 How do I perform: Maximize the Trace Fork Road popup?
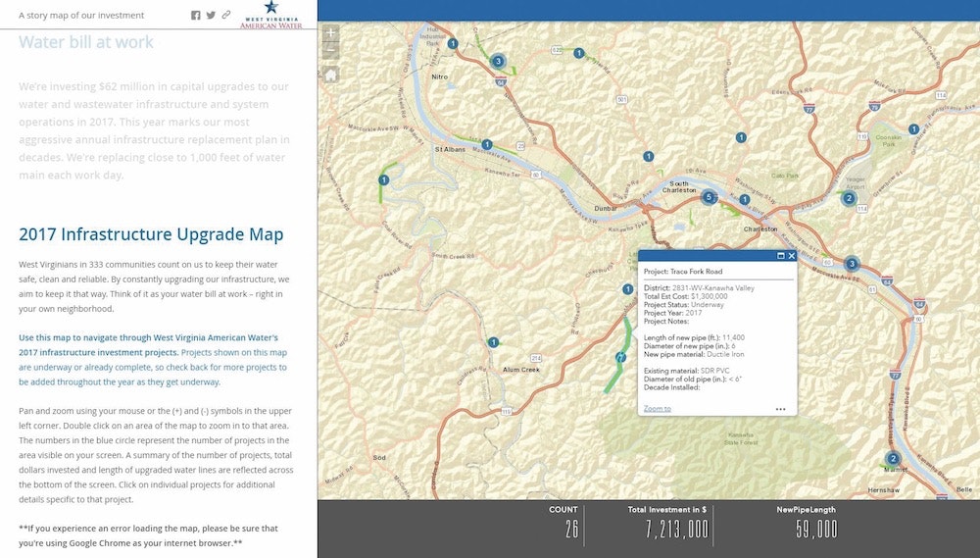(x=781, y=256)
